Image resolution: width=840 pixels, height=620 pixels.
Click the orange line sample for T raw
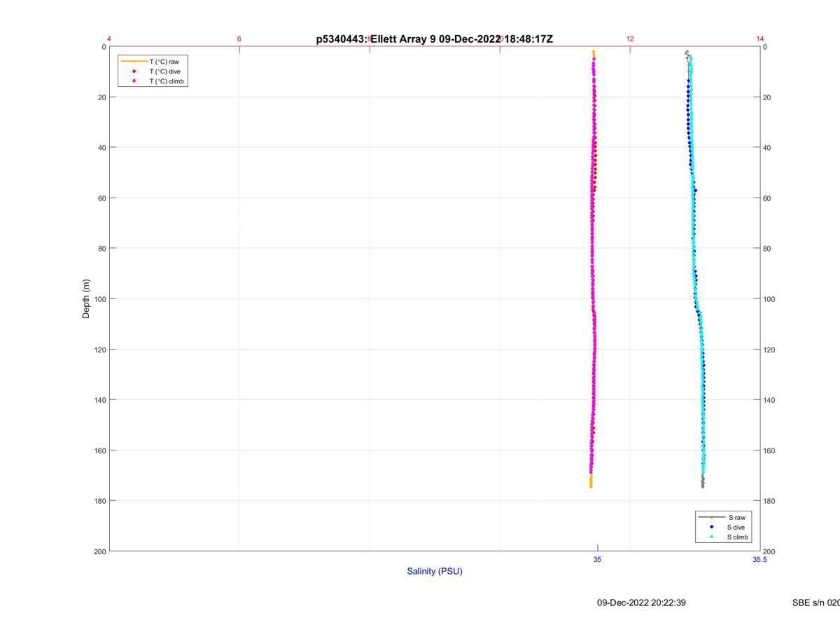pos(134,62)
